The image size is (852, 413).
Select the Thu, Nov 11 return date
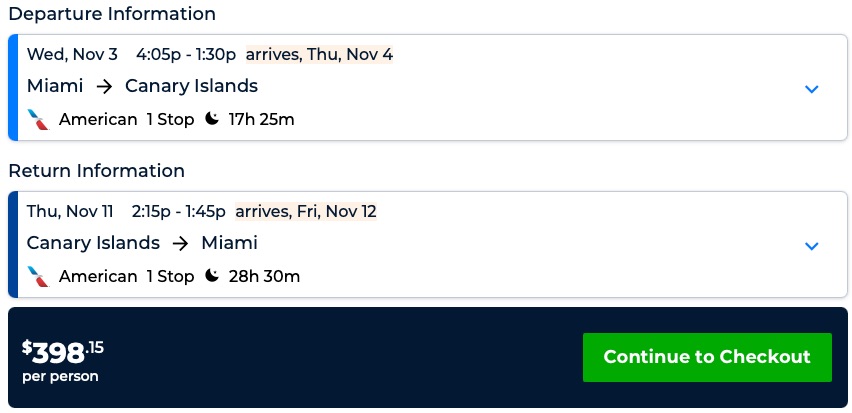(72, 211)
